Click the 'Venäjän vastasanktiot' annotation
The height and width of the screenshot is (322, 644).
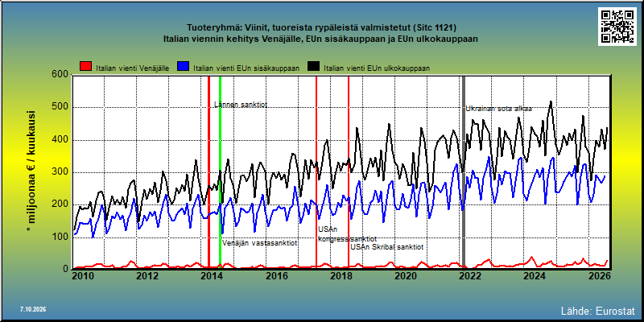pyautogui.click(x=259, y=243)
